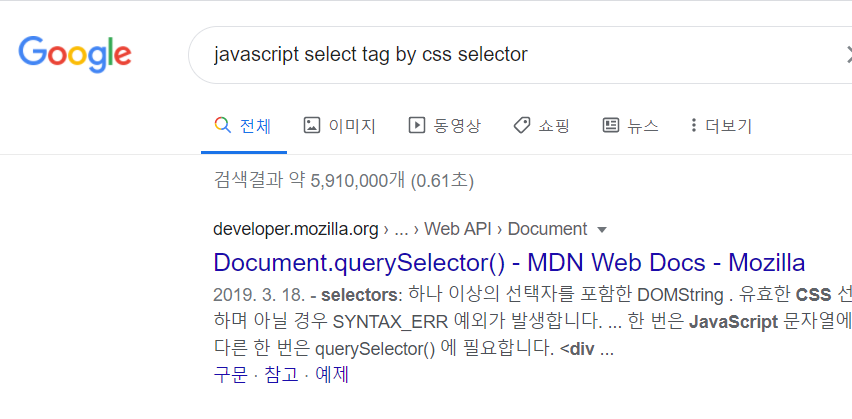The height and width of the screenshot is (419, 852).
Task: Click the result count text 검색결과 약 5,910,000개
Action: [x=309, y=180]
